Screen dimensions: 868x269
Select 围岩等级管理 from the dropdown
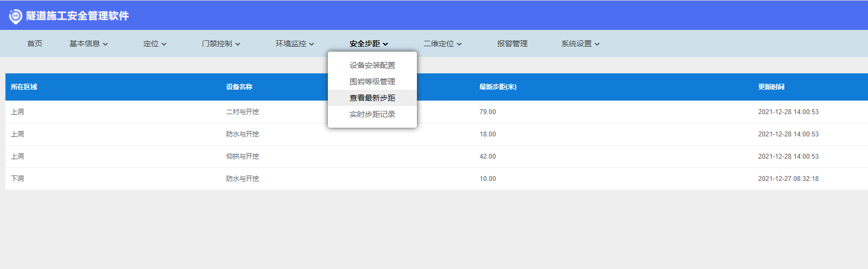tap(372, 82)
